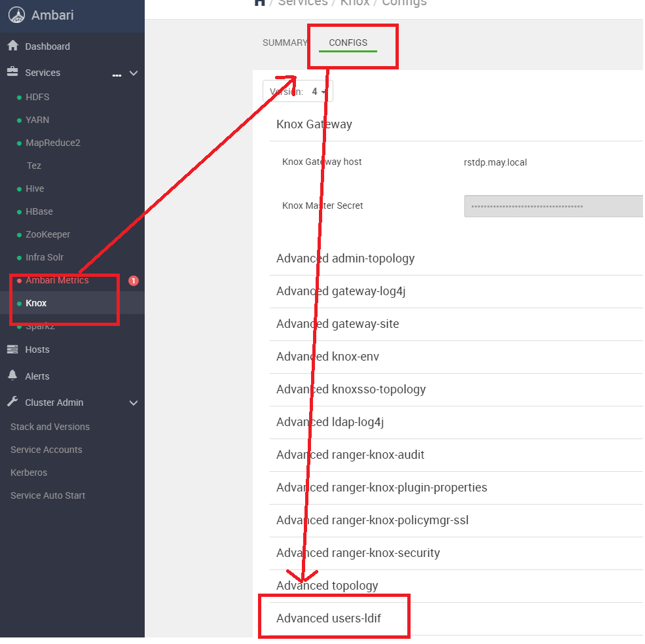Expand Advanced gateway-site section
645x644 pixels.
[x=338, y=324]
